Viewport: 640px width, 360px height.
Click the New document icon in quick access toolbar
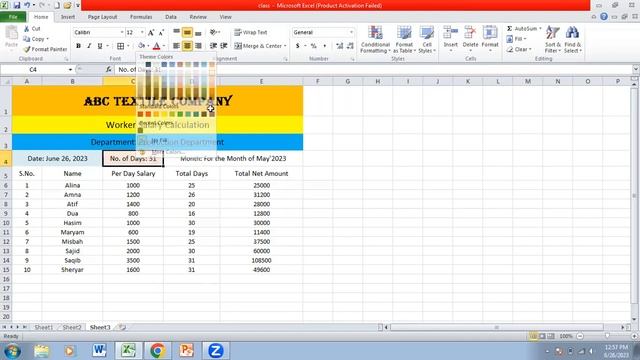pos(57,5)
